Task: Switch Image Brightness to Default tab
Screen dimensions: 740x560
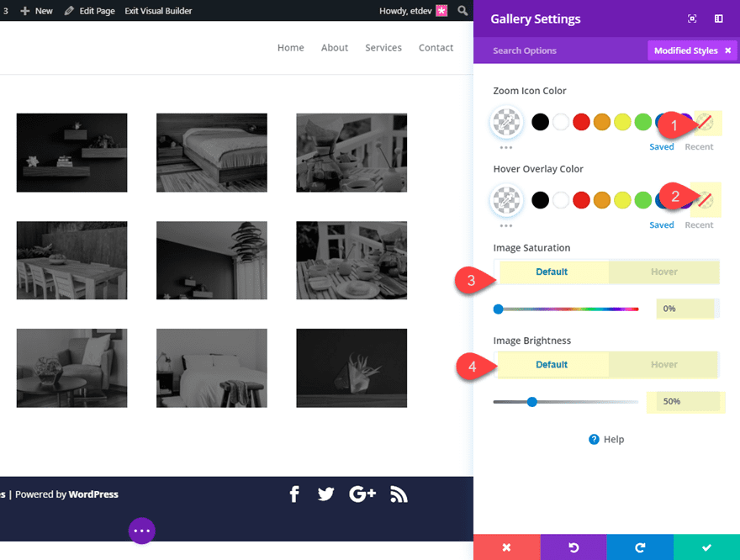Action: pyautogui.click(x=552, y=364)
